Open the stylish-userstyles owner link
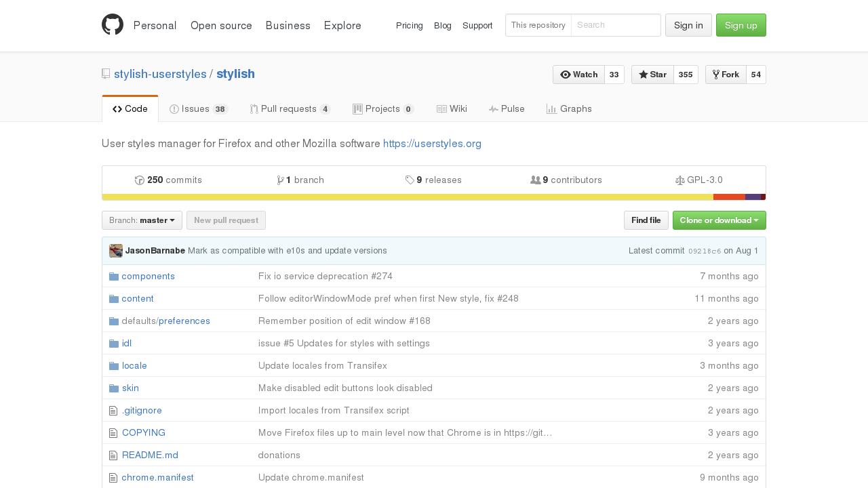The image size is (868, 488). pyautogui.click(x=160, y=74)
